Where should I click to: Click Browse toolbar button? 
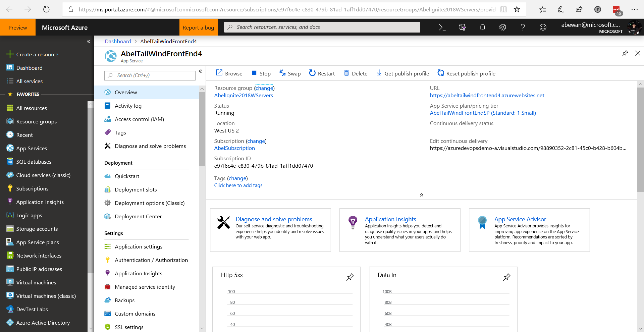point(229,73)
